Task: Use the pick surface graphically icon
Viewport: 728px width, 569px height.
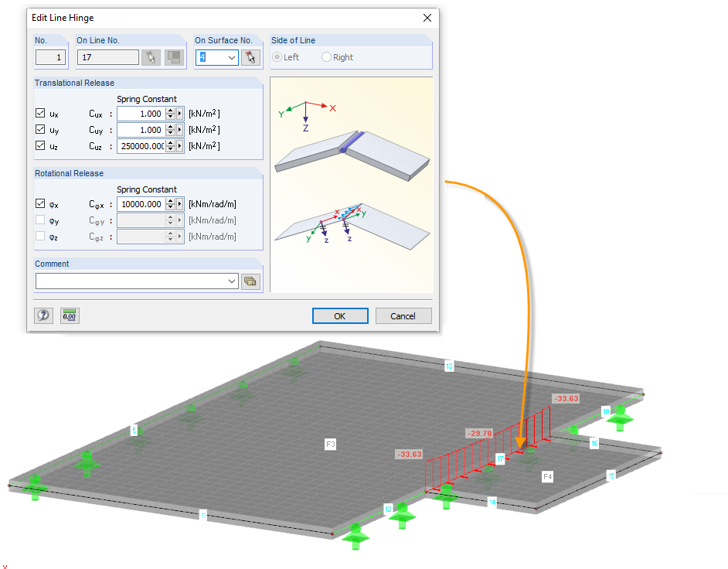Action: coord(250,56)
